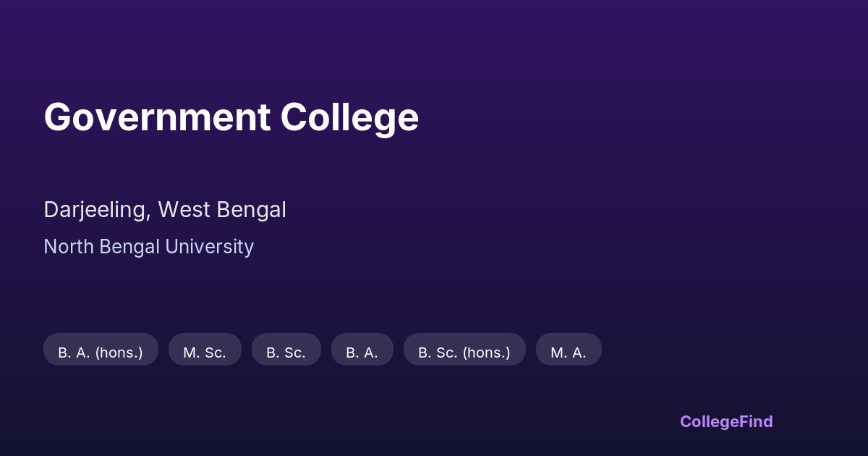Click the B. Sc. course pill
The width and height of the screenshot is (868, 456).
pos(286,352)
